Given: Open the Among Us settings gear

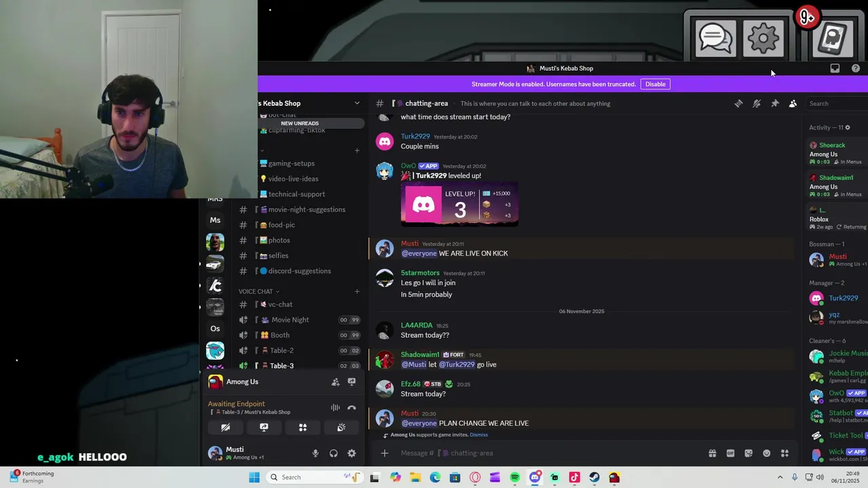Looking at the screenshot, I should [764, 39].
